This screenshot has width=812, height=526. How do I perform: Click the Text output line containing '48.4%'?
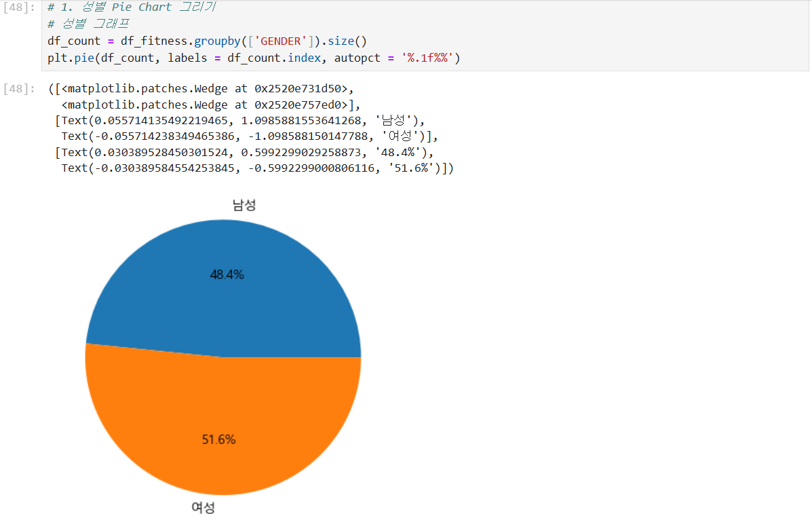(244, 152)
